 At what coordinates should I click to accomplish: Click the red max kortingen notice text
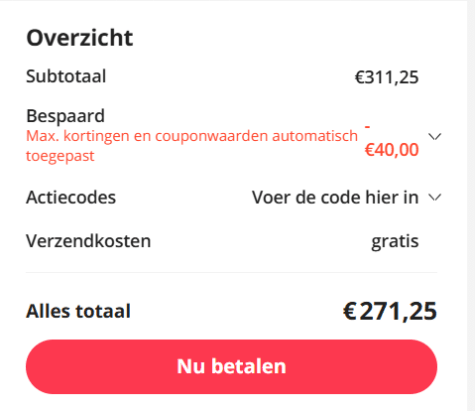click(192, 146)
